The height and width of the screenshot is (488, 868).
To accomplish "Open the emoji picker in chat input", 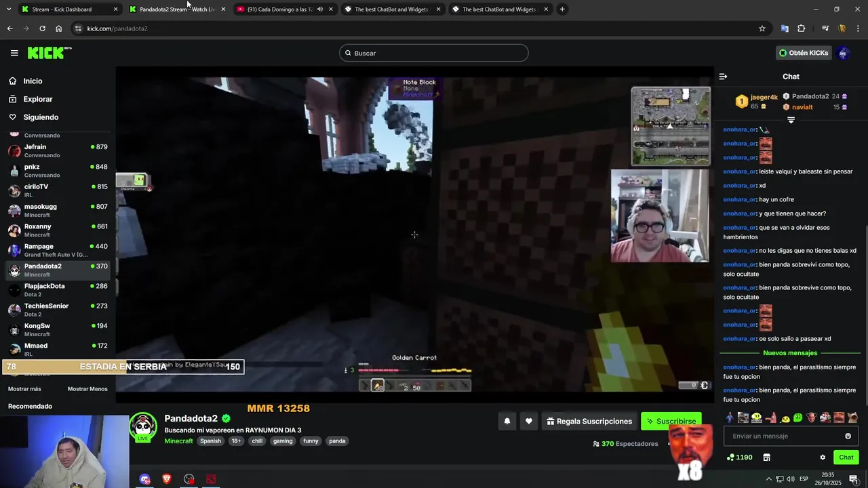I will click(848, 436).
